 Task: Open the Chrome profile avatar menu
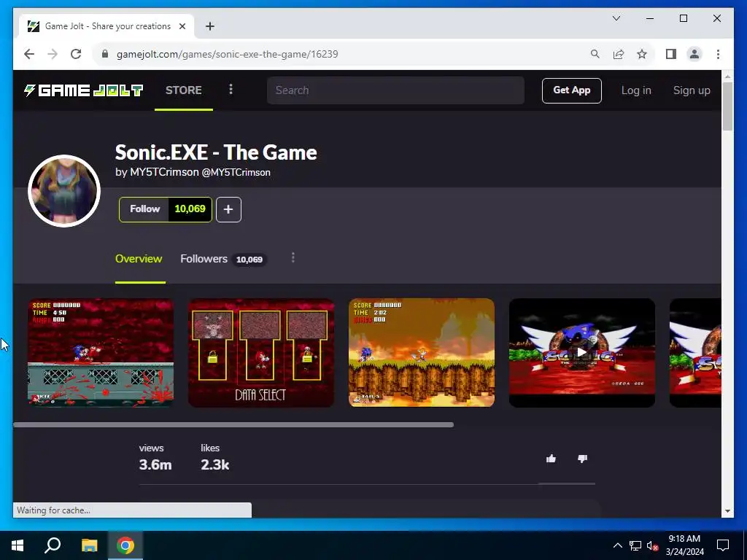(694, 54)
